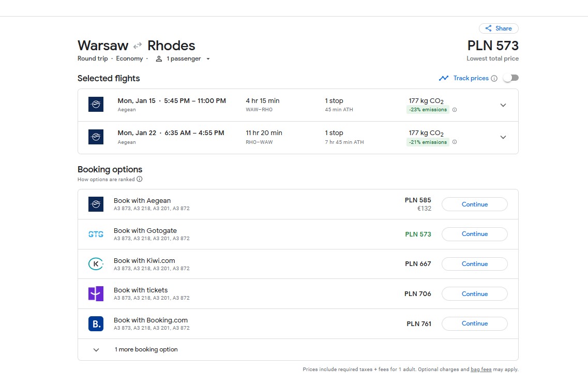Continue booking with Gotogate for PLN 573

tap(475, 234)
